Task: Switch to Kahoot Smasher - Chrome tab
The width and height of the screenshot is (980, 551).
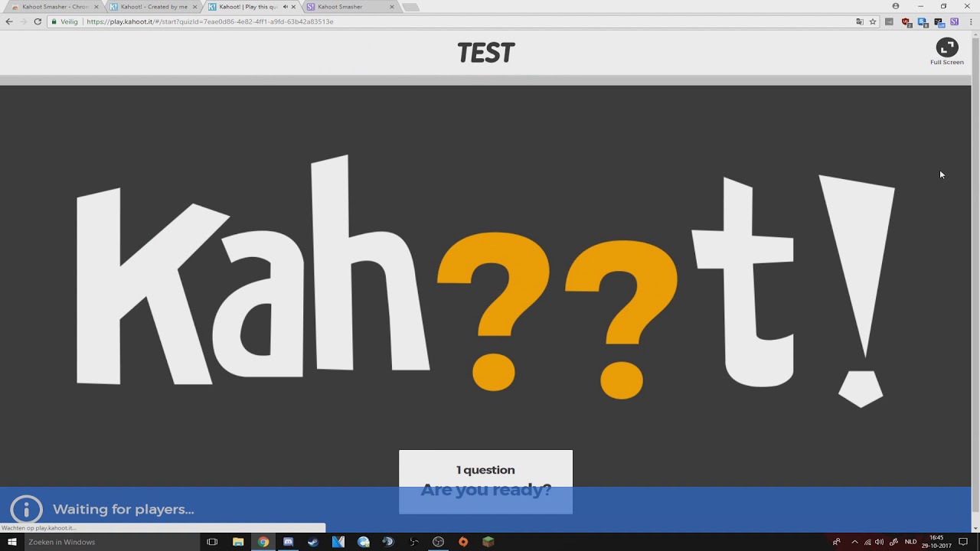Action: coord(55,7)
